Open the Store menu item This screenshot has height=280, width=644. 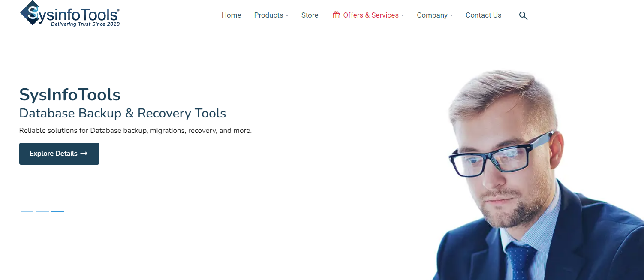click(x=310, y=15)
